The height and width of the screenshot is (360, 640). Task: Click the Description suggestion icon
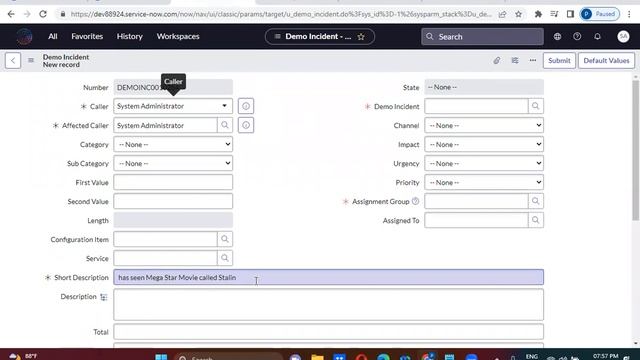tap(104, 297)
